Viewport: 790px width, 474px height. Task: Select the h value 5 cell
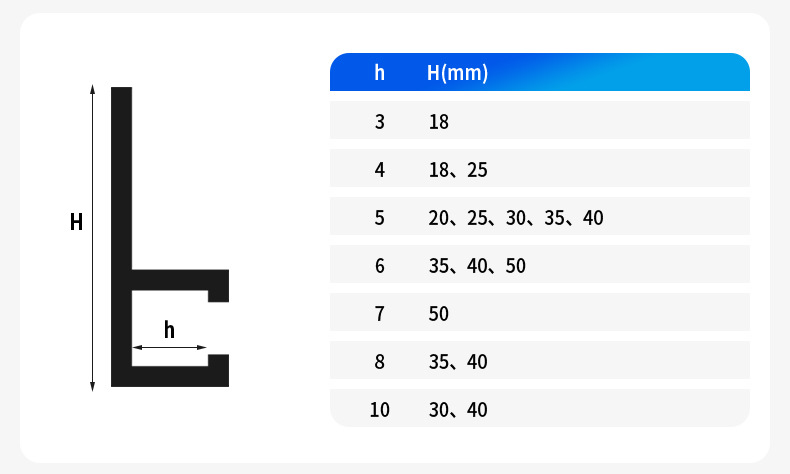pyautogui.click(x=379, y=218)
